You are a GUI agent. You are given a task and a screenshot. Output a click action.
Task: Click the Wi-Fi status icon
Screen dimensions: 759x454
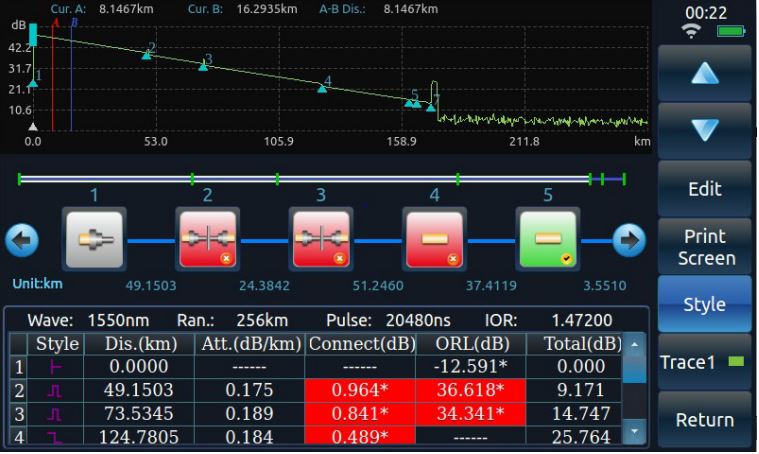click(x=691, y=31)
